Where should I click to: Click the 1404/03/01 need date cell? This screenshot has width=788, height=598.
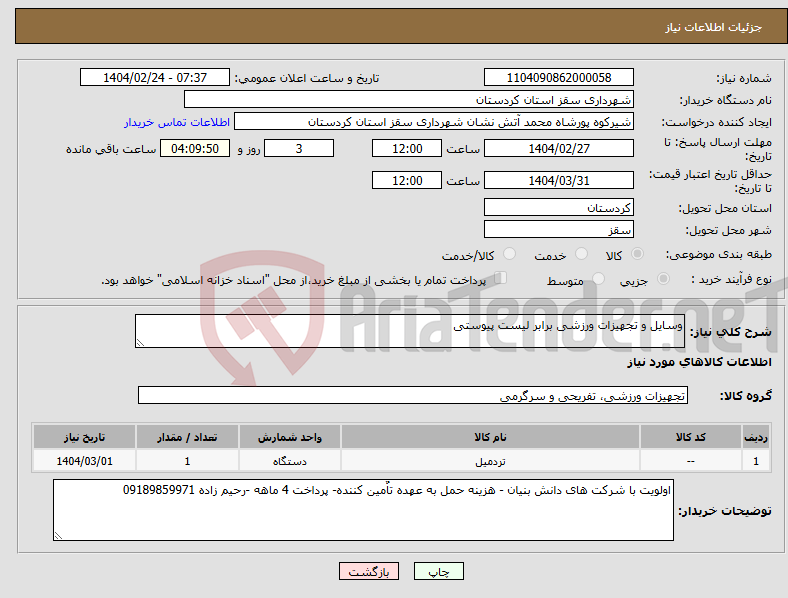point(84,461)
